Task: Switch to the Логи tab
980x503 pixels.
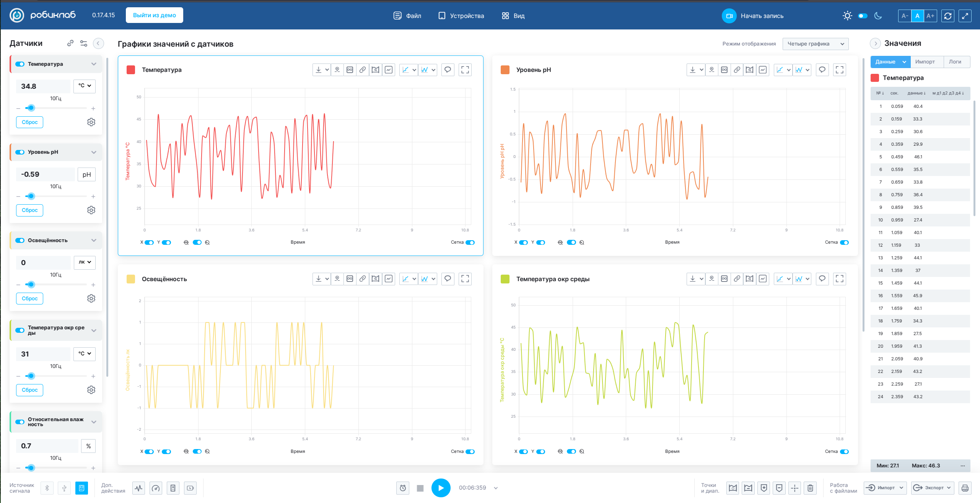Action: (x=955, y=62)
